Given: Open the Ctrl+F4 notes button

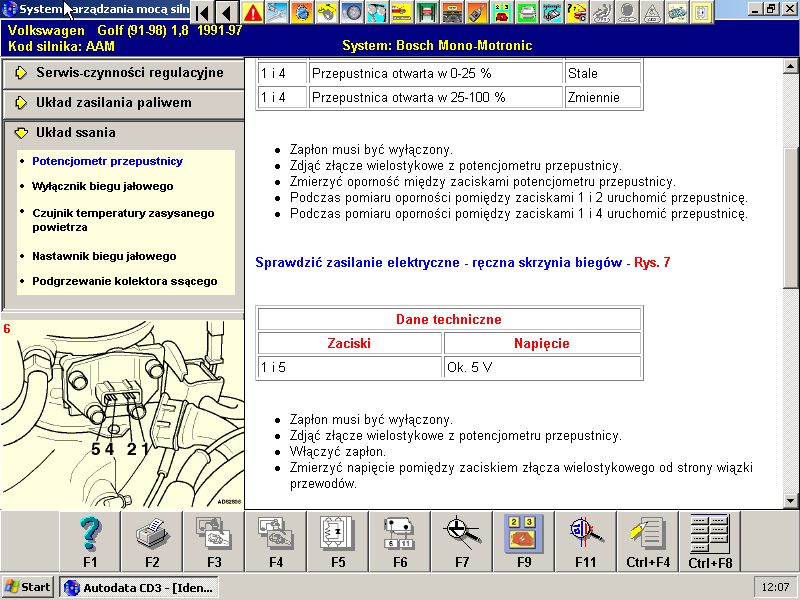Looking at the screenshot, I should [648, 541].
